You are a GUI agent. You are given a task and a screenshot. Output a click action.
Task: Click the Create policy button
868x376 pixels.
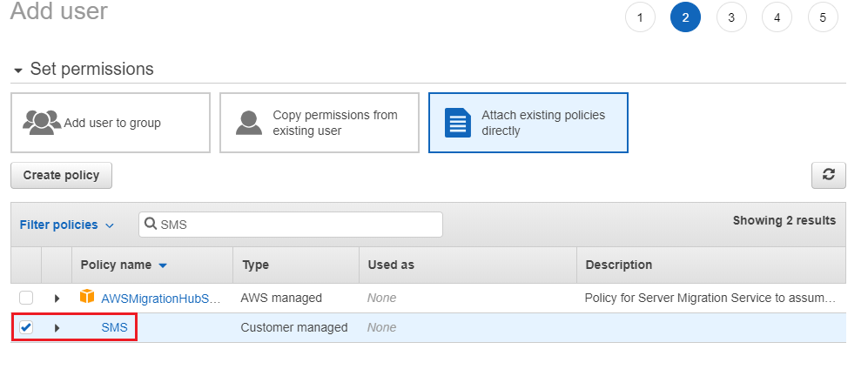click(61, 175)
